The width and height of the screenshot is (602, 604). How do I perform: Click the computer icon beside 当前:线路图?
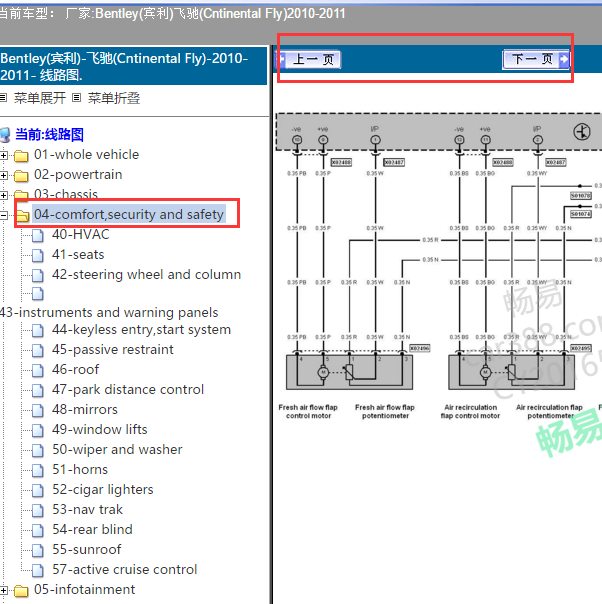[x=5, y=135]
